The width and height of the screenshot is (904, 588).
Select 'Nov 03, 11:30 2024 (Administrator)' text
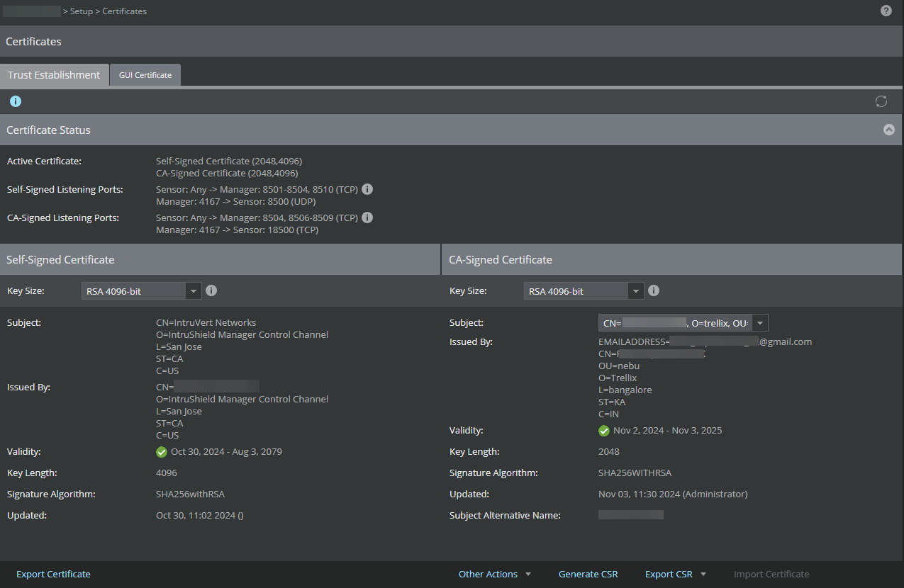click(673, 494)
